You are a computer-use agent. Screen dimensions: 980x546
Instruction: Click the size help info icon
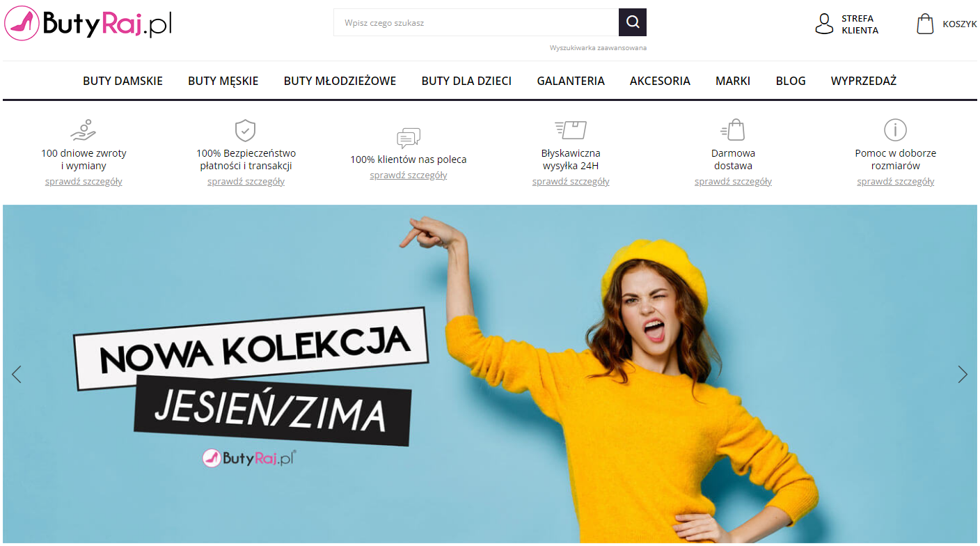(895, 130)
